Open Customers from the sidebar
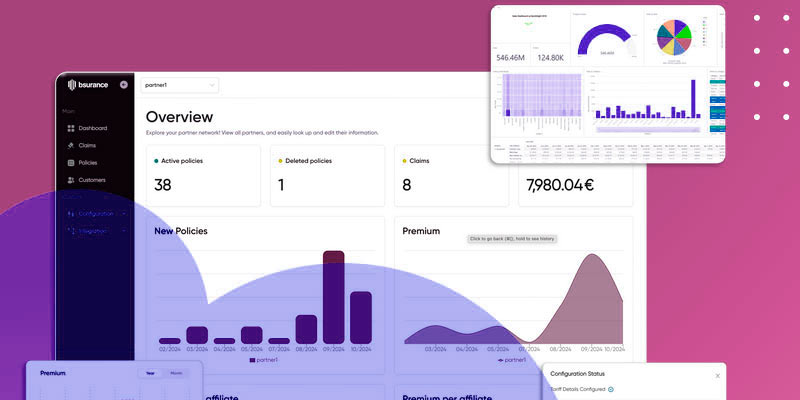Image resolution: width=800 pixels, height=400 pixels. (x=92, y=180)
